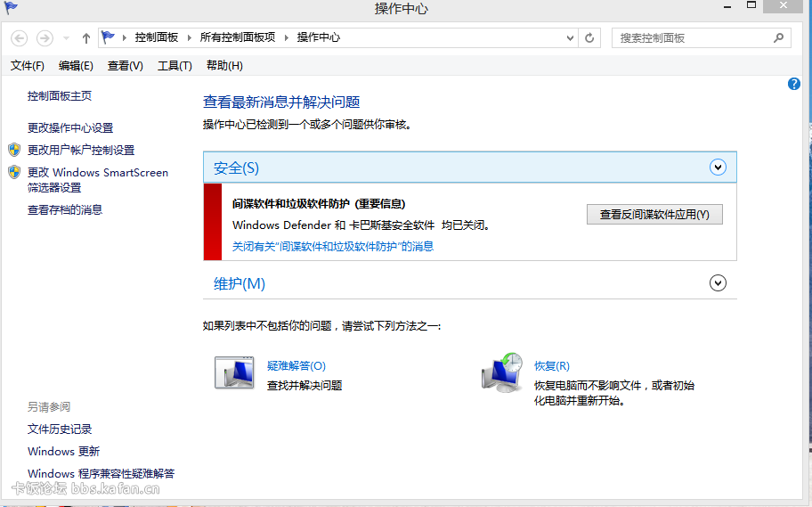
Task: Click the search magnifier icon
Action: pyautogui.click(x=778, y=37)
